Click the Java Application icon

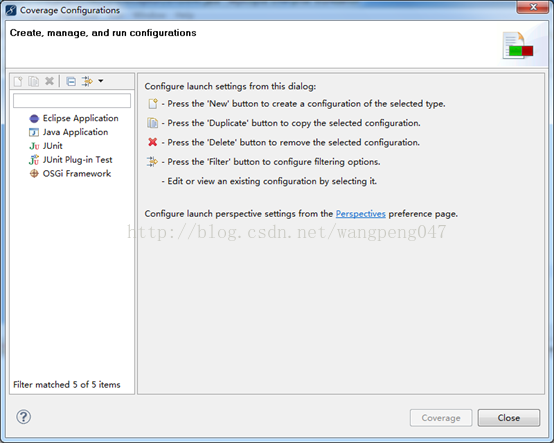pos(34,132)
